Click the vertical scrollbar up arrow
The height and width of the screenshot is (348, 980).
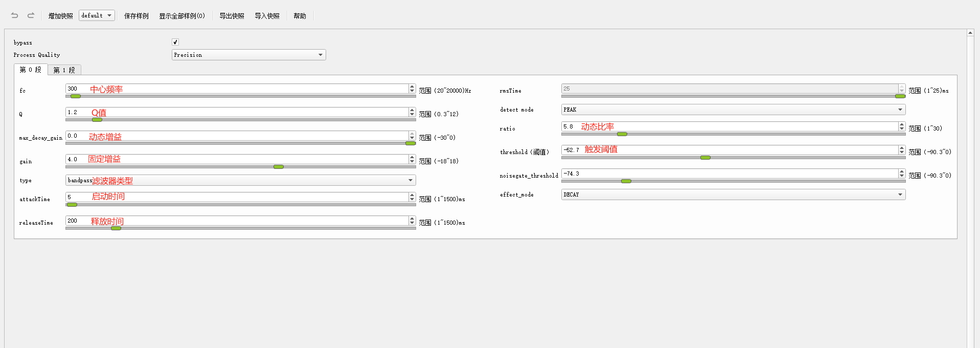click(x=970, y=33)
